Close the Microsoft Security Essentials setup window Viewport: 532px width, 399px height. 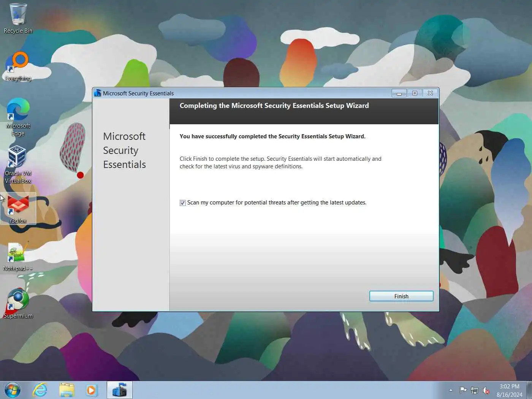click(x=430, y=93)
